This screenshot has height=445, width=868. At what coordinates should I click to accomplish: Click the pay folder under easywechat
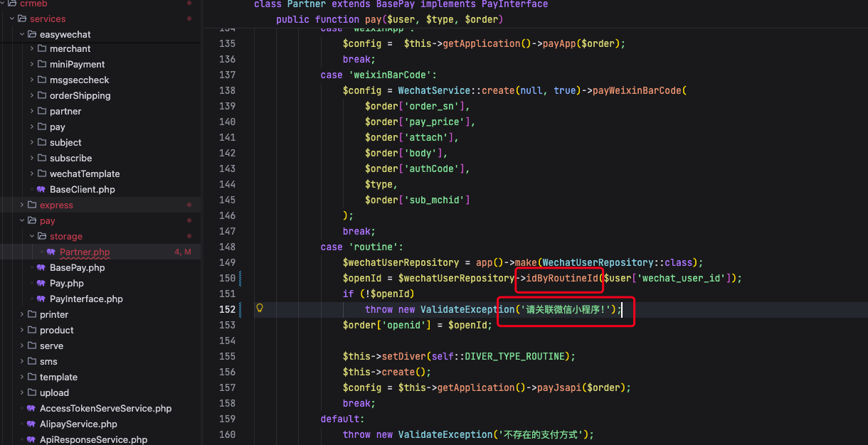pos(58,127)
